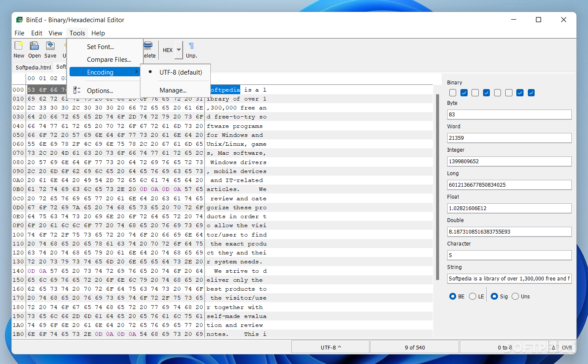Click the Character value input field

(x=509, y=255)
